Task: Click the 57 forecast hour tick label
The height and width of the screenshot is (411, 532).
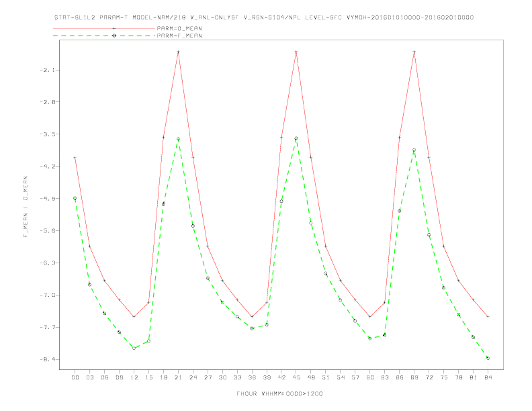Action: point(355,377)
